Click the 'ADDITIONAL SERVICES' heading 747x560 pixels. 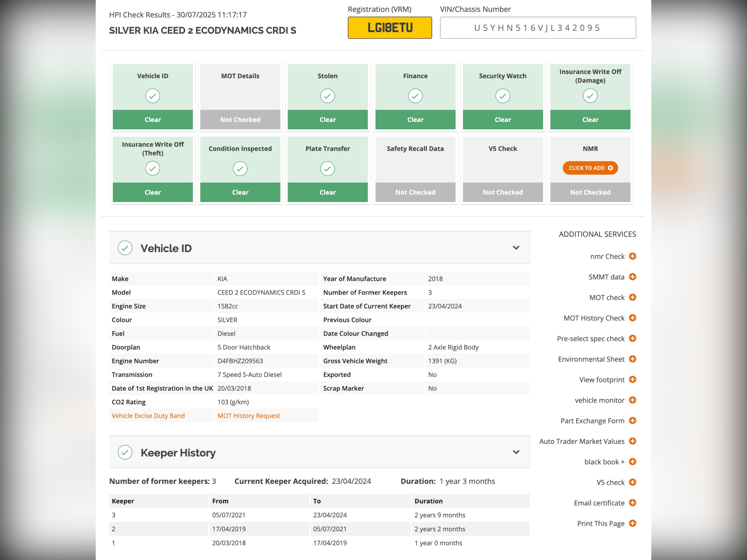coord(597,234)
